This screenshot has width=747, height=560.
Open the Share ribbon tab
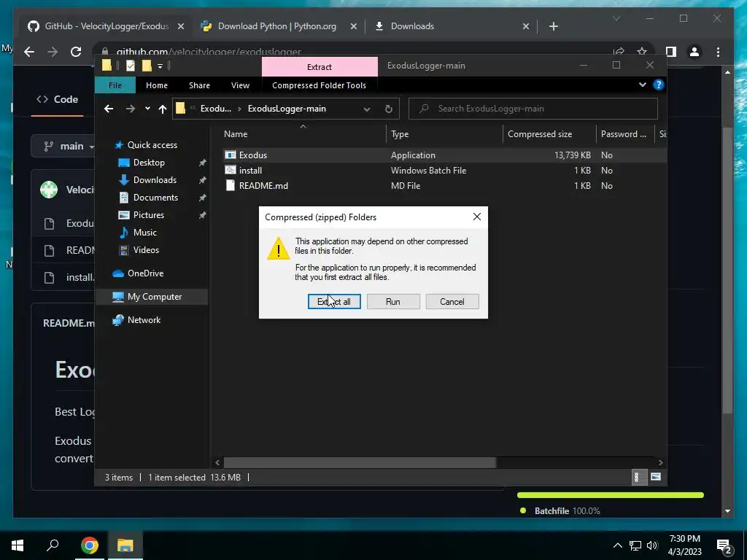[199, 85]
